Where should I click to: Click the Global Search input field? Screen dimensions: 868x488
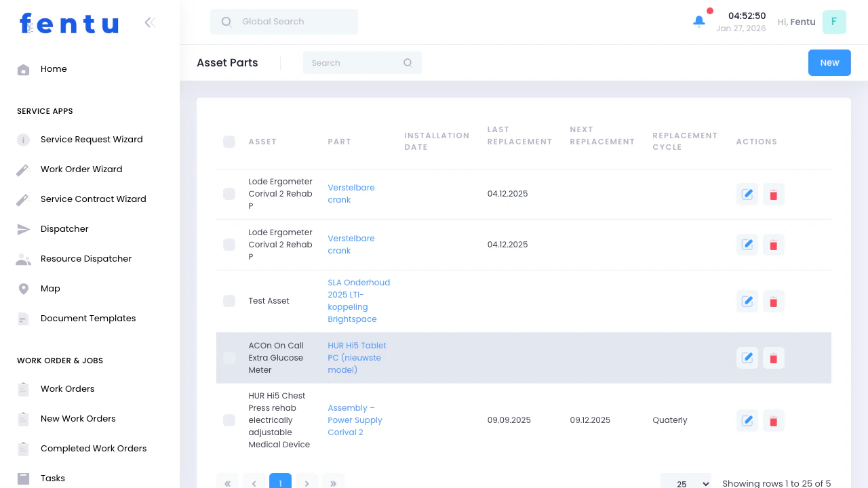click(283, 21)
